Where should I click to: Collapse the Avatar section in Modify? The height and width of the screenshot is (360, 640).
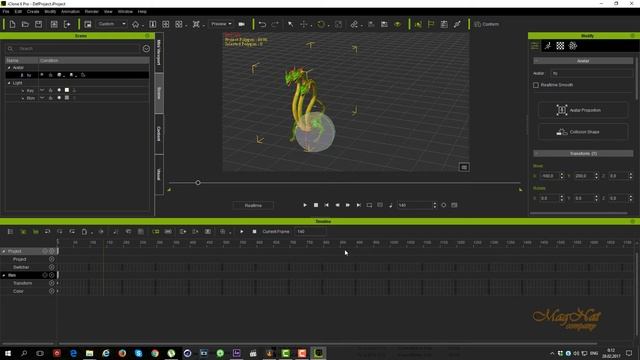[x=537, y=61]
